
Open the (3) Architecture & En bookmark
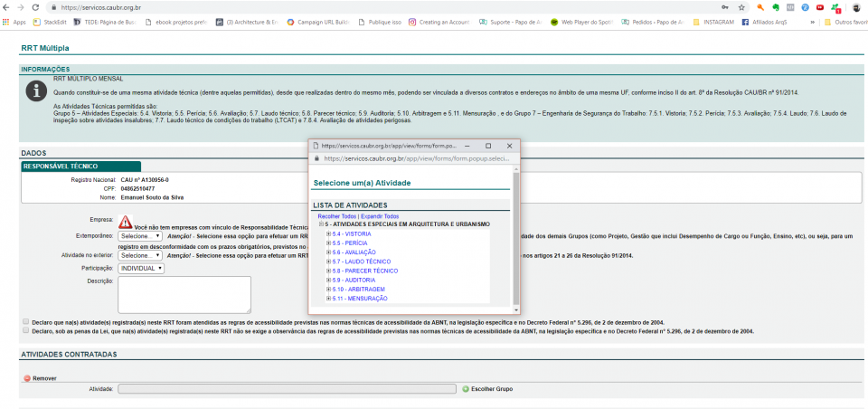[x=247, y=22]
